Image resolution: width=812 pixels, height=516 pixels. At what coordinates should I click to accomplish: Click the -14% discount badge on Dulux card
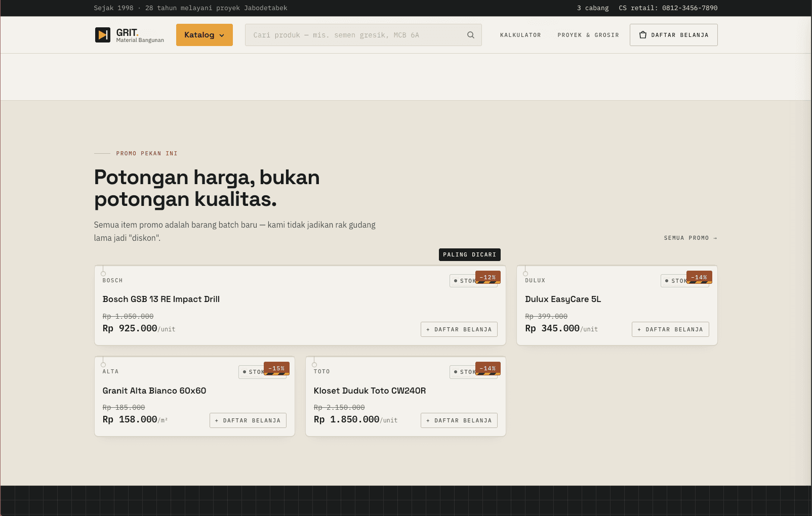(699, 277)
